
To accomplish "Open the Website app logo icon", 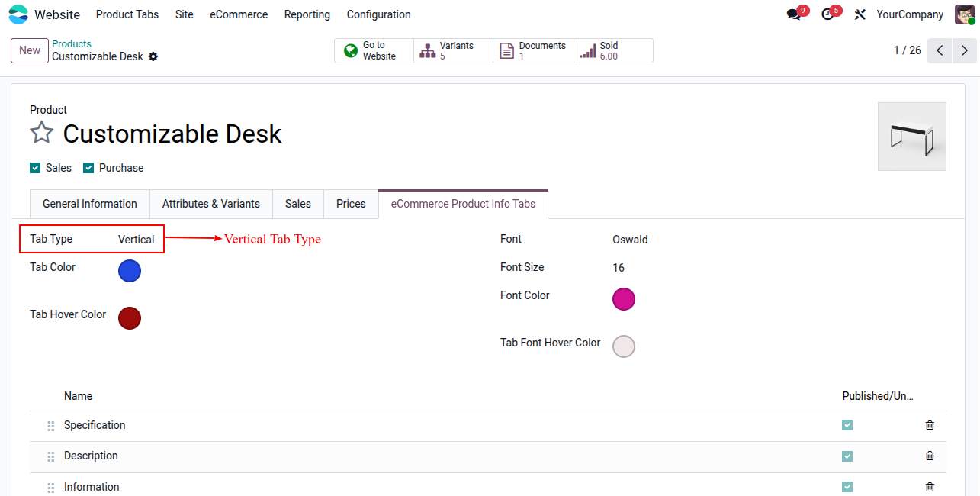I will coord(18,14).
